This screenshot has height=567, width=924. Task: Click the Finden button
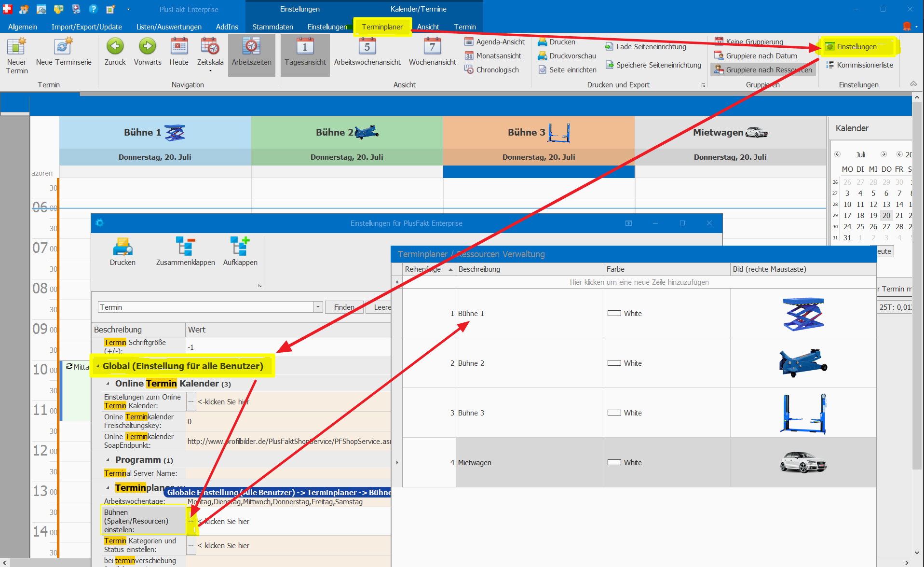(x=344, y=307)
